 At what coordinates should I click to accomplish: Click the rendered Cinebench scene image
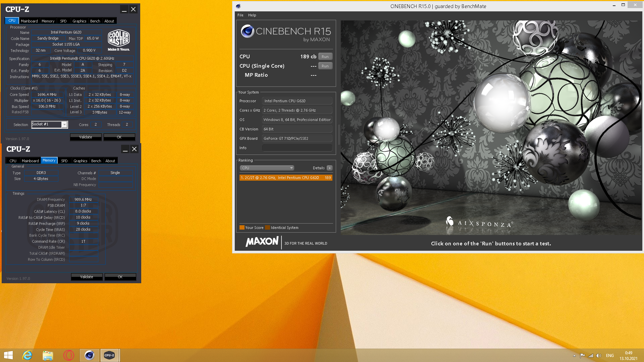(x=491, y=127)
